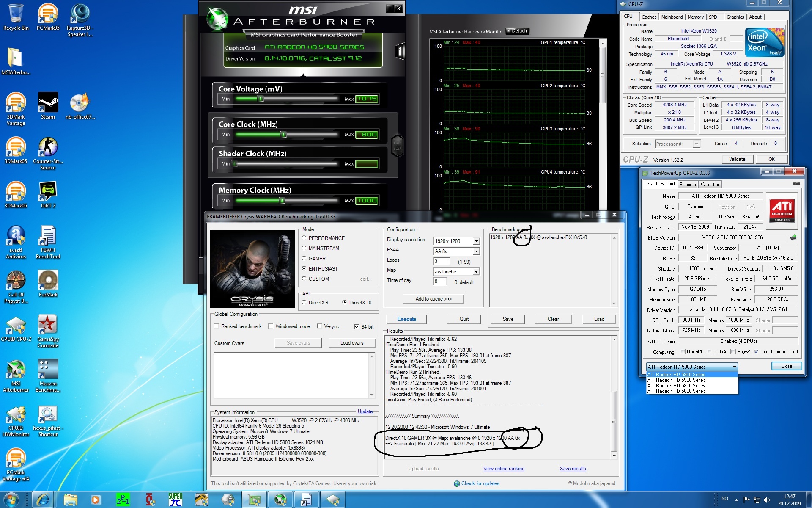Launch the PCMark05 desktop shortcut
Viewport: 812px width, 508px height.
click(48, 17)
